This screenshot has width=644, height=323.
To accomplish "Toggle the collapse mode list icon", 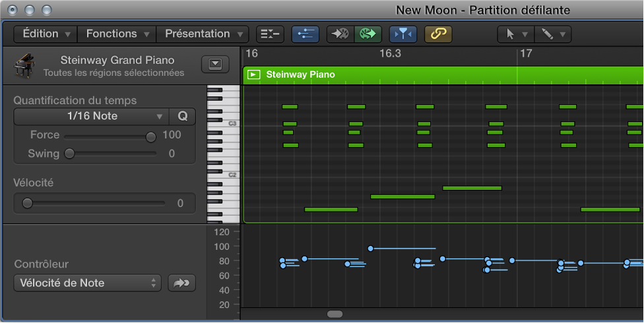I will [x=270, y=34].
